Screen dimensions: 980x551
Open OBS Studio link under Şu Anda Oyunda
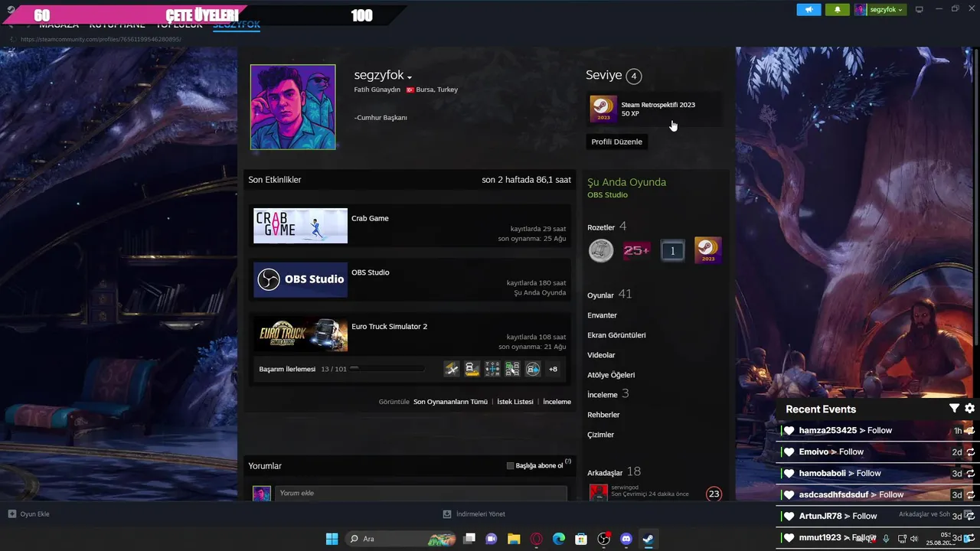tap(607, 195)
